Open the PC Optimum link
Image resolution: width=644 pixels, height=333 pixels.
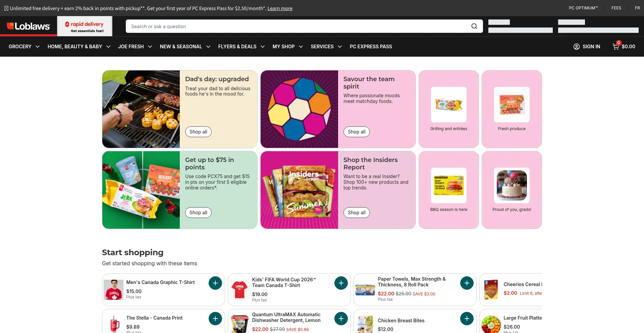coord(583,8)
